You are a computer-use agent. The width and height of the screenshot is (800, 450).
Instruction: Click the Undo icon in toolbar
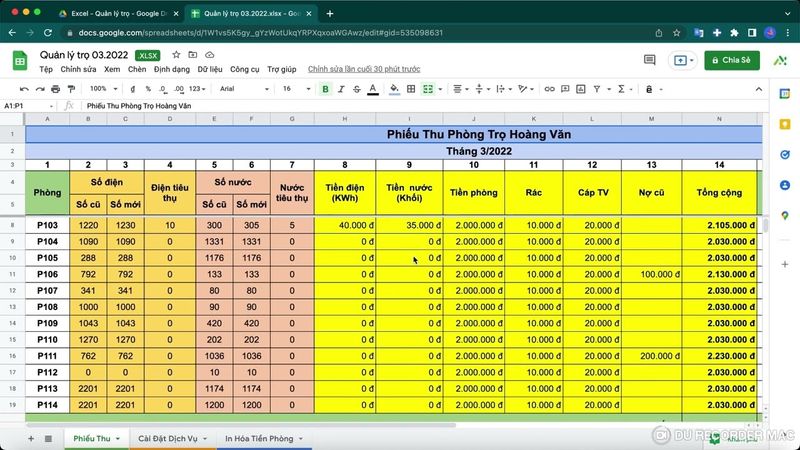(x=24, y=89)
